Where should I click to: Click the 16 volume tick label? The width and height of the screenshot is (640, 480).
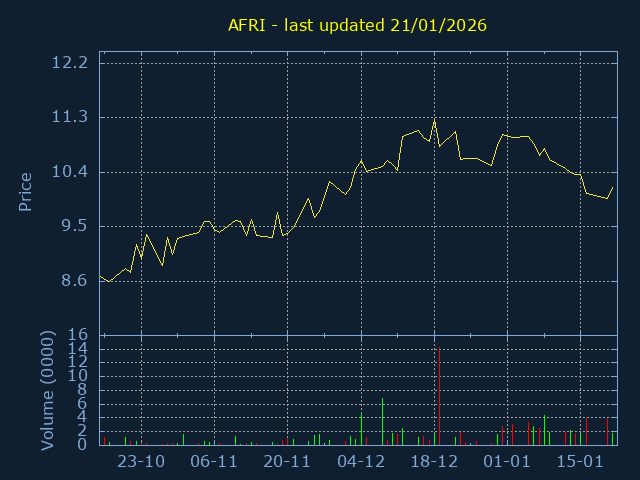pyautogui.click(x=79, y=335)
